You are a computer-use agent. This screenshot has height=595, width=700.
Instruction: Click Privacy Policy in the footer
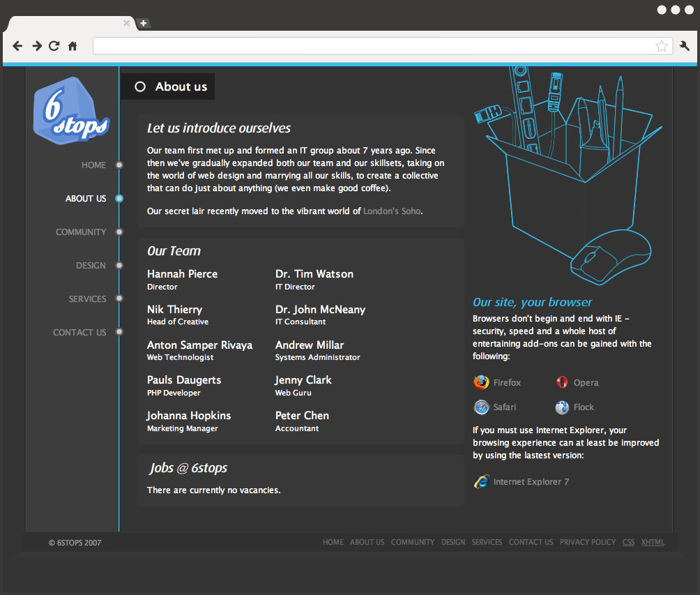click(x=587, y=542)
